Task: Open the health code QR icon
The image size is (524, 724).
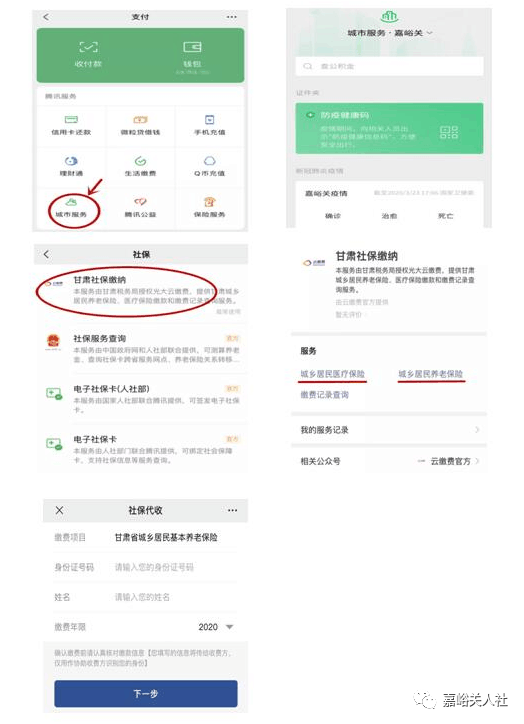Action: coord(449,133)
